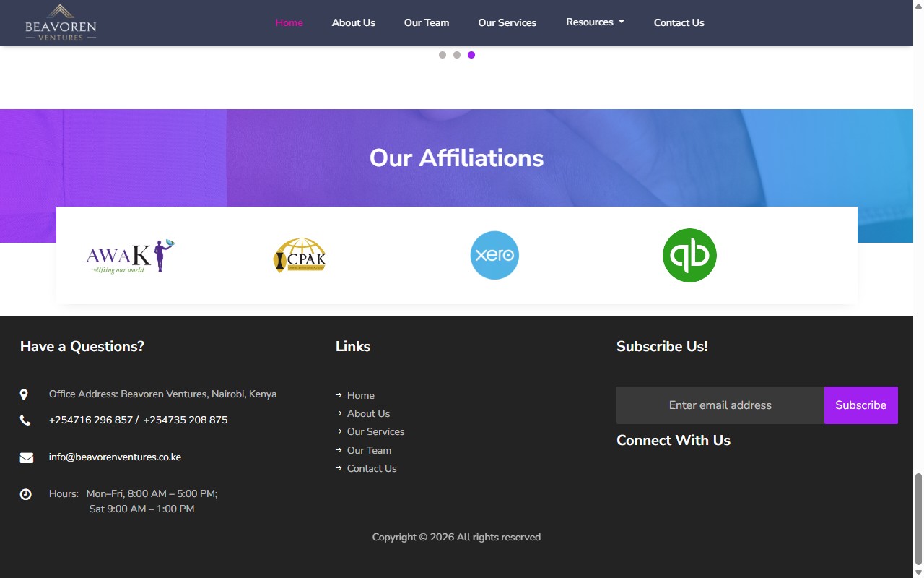
Task: Click the Mon–Fri opening hours text
Action: tap(152, 493)
